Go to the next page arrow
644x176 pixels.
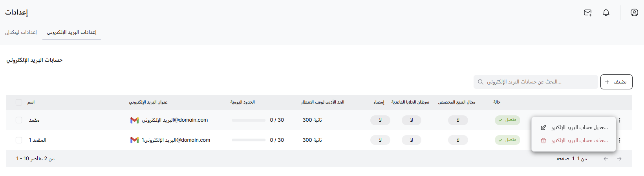click(x=619, y=159)
